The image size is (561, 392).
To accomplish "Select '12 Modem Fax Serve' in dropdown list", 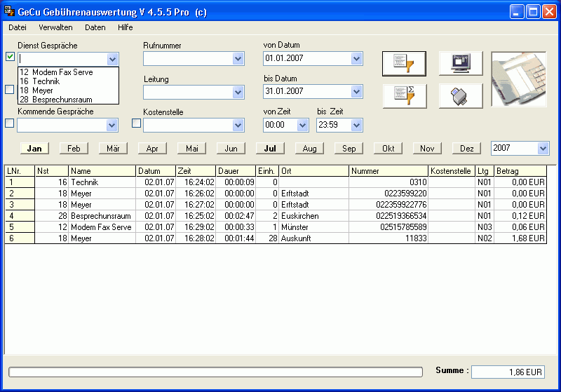I will [68, 72].
